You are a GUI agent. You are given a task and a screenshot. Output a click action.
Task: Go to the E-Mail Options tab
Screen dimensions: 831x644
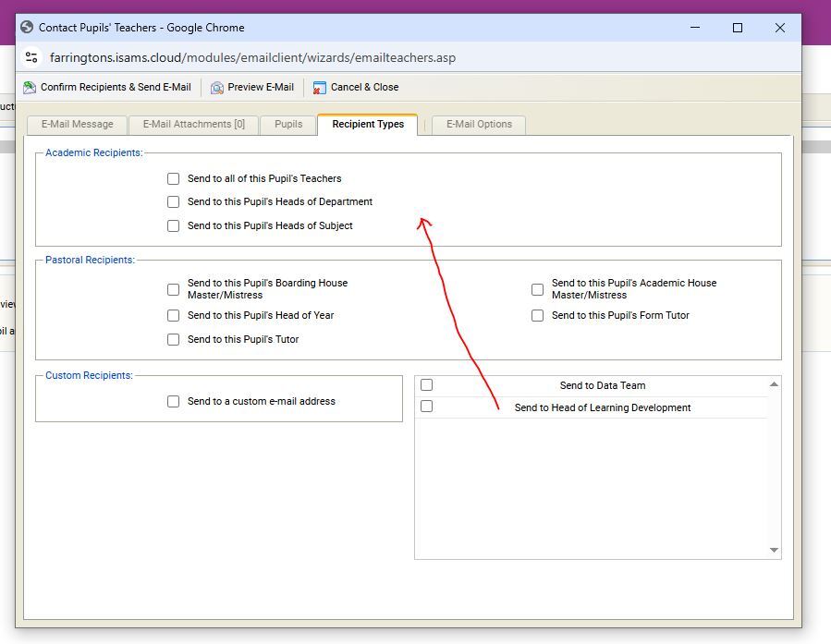[479, 124]
